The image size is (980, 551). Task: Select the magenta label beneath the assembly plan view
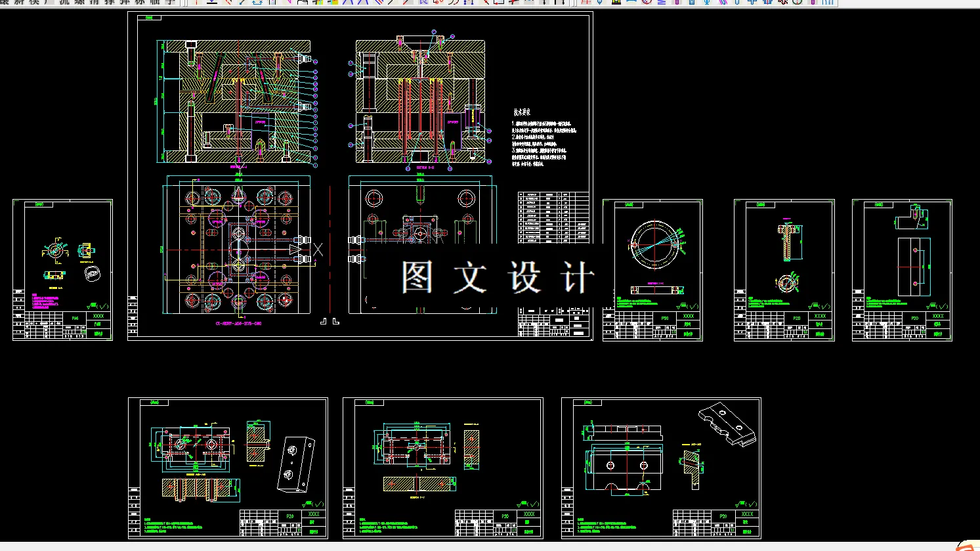(x=239, y=323)
